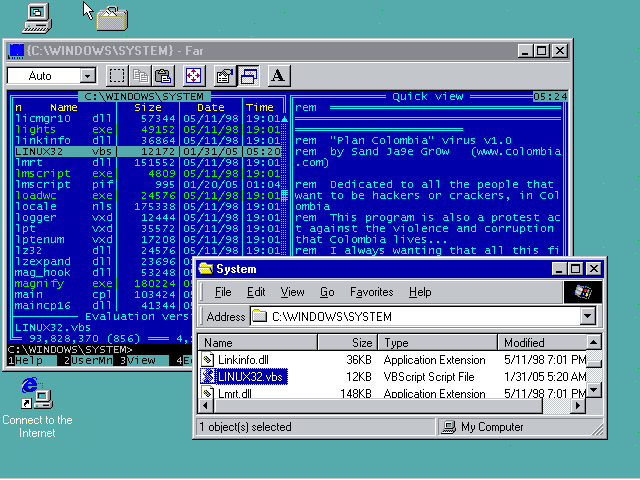Click the vertical scrollbar up arrow in System window
The width and height of the screenshot is (640, 480).
(593, 342)
